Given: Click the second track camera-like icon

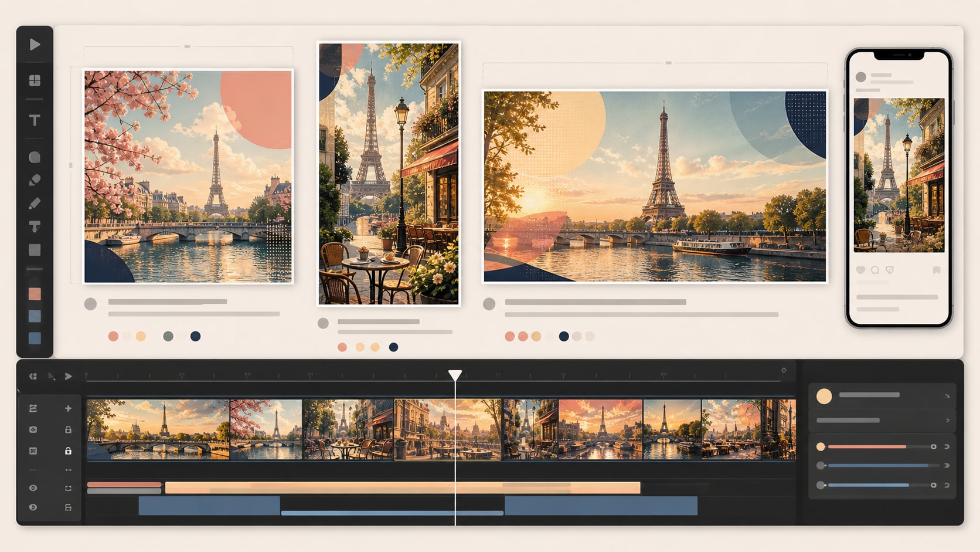Looking at the screenshot, I should (33, 429).
